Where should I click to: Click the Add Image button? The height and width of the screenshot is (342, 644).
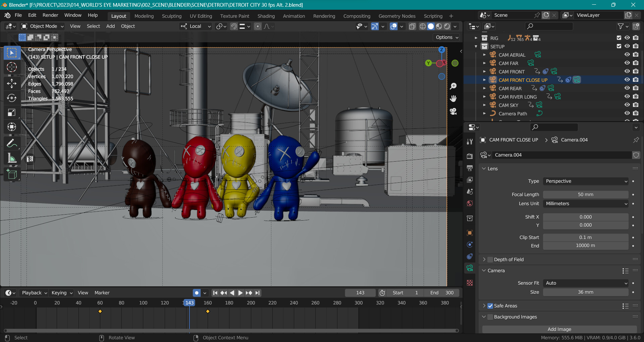[559, 329]
